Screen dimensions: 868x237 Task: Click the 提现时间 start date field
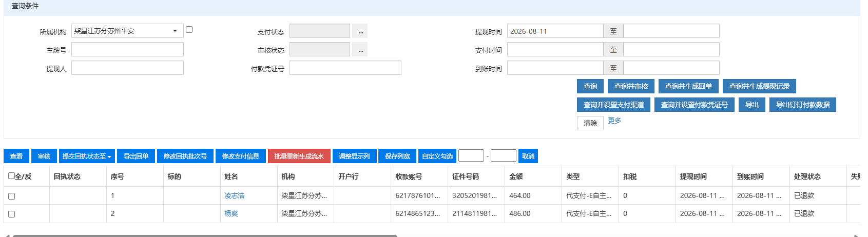[x=555, y=31]
